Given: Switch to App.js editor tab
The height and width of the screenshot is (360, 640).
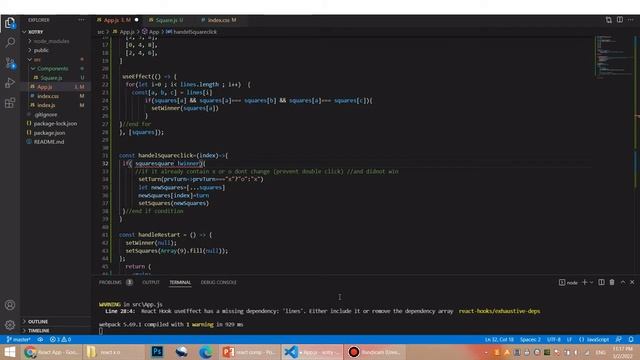Looking at the screenshot, I should pyautogui.click(x=118, y=20).
